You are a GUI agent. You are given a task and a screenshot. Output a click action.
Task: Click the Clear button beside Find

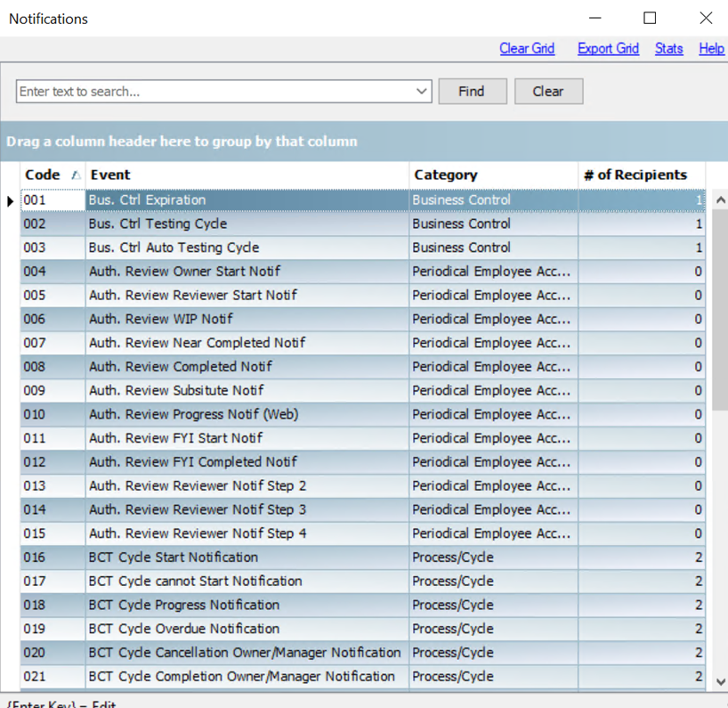tap(548, 92)
